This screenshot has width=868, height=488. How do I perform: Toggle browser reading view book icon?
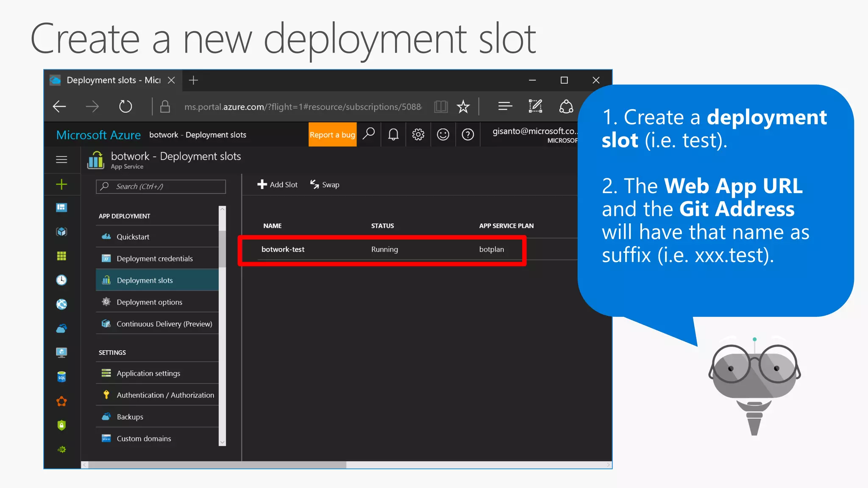(x=441, y=106)
